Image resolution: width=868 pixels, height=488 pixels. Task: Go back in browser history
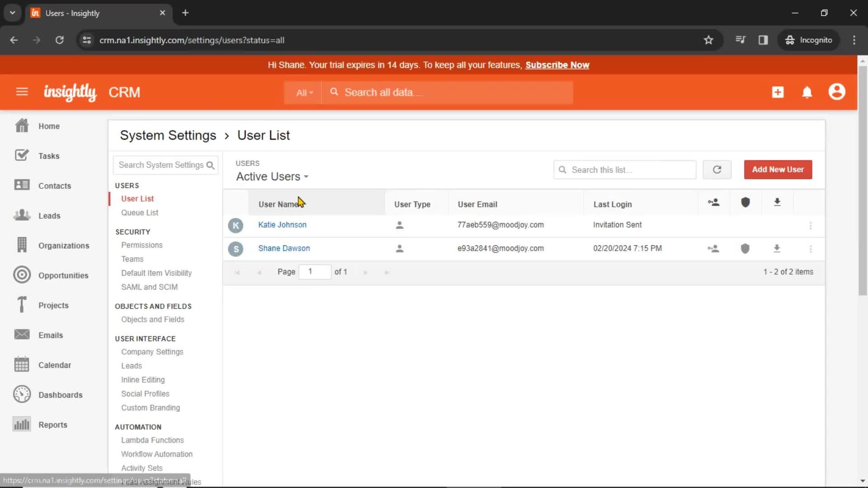click(x=14, y=40)
